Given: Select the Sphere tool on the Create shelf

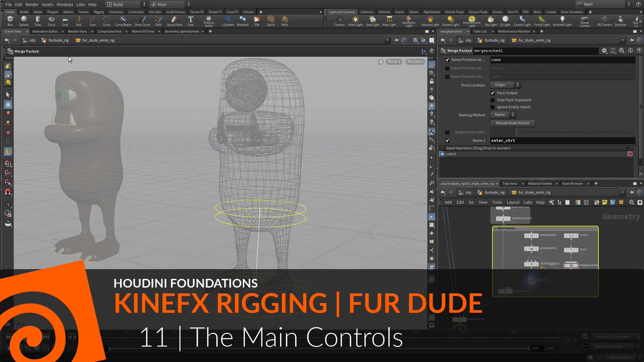Looking at the screenshot, I should click(24, 21).
